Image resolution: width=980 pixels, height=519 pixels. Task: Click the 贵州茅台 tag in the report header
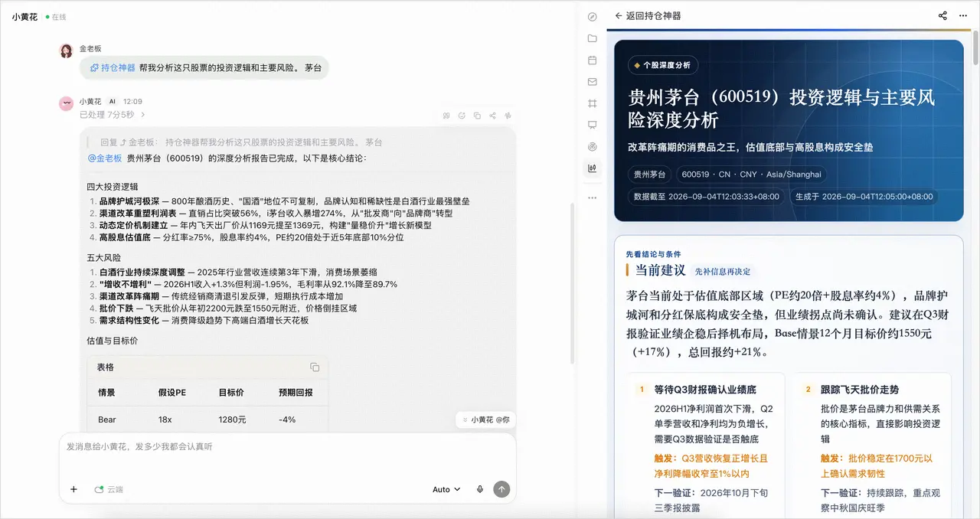tap(650, 175)
